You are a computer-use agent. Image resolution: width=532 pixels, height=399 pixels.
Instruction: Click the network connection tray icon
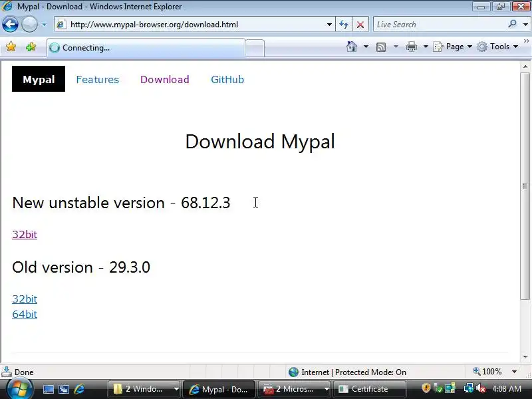click(x=469, y=388)
